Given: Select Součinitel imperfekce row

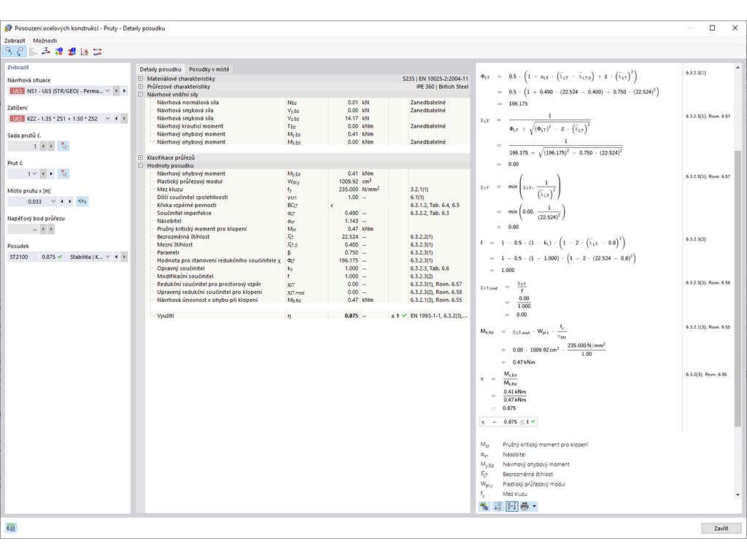Looking at the screenshot, I should coord(308,213).
